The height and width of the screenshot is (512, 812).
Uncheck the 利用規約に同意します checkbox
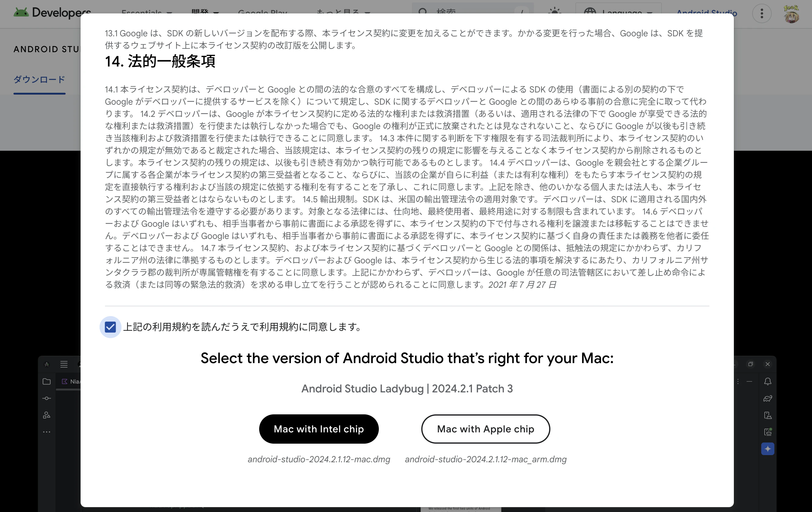pos(110,326)
